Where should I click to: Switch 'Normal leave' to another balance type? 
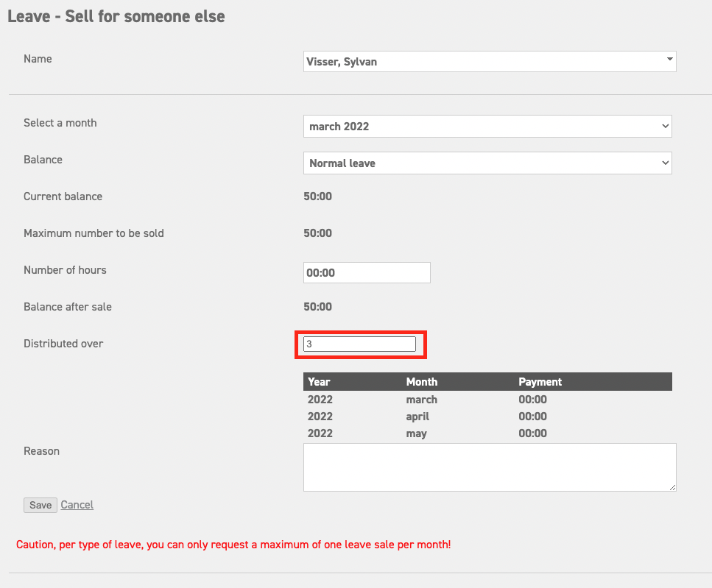click(x=487, y=163)
